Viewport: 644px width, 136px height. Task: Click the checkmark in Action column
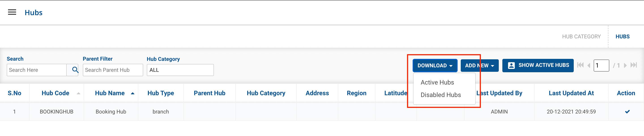(627, 112)
